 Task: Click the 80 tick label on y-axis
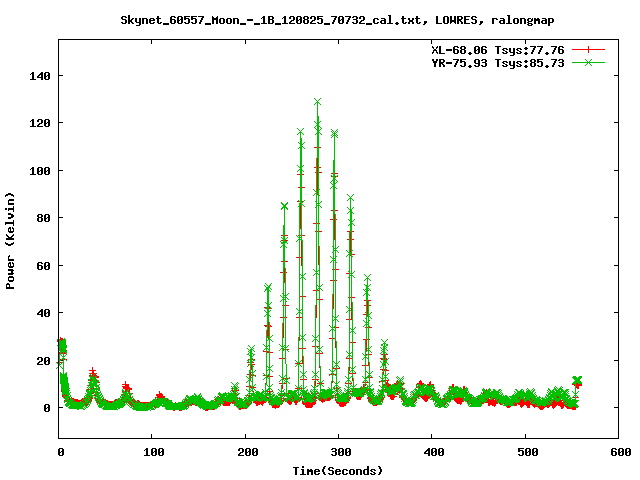point(41,218)
